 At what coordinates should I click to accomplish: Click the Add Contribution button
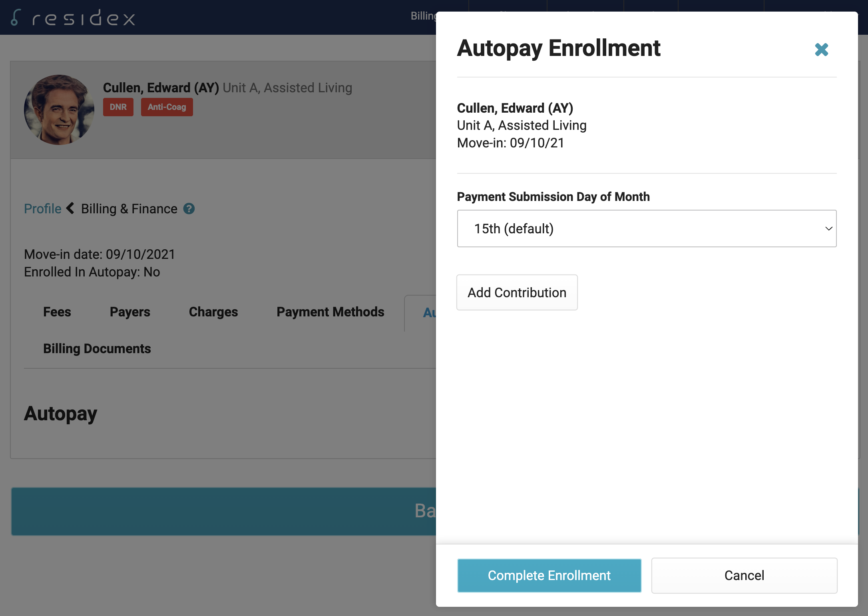(x=517, y=292)
